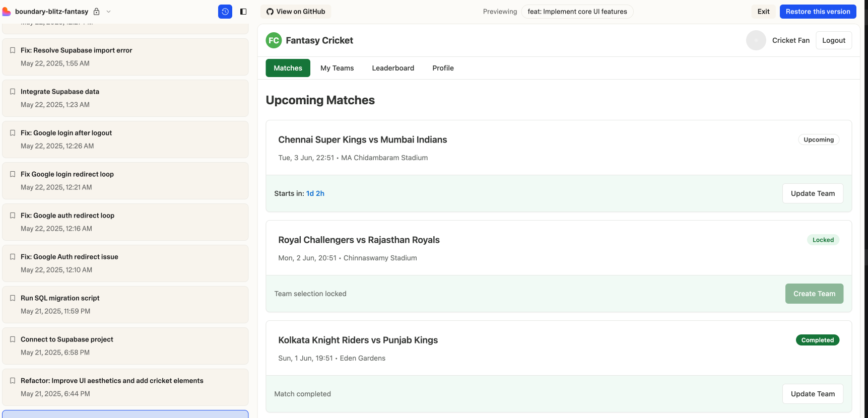Click the Royal Challengers vs Rajasthan Royals title

(359, 240)
